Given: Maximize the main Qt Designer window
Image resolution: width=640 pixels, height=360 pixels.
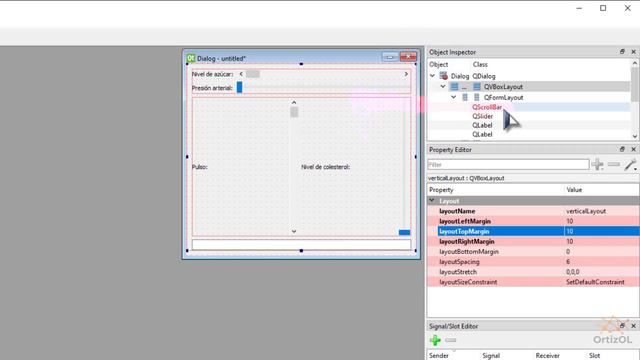Looking at the screenshot, I should 603,8.
